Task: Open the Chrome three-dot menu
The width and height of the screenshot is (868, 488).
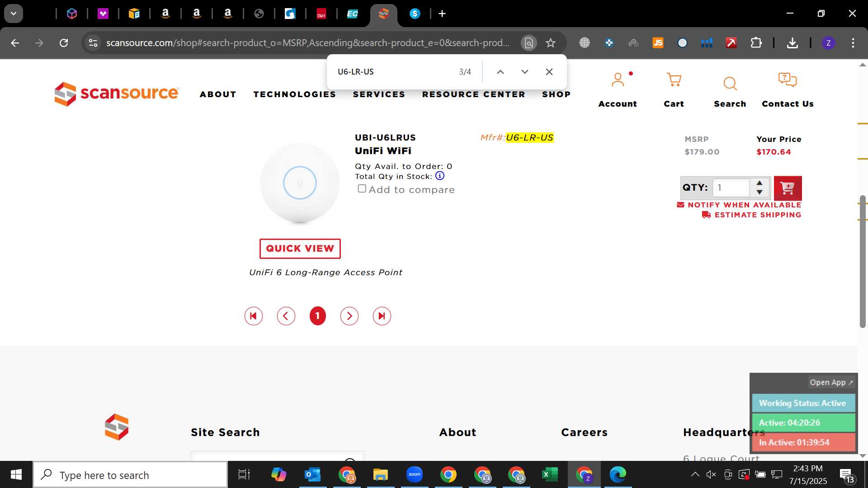Action: coord(853,43)
